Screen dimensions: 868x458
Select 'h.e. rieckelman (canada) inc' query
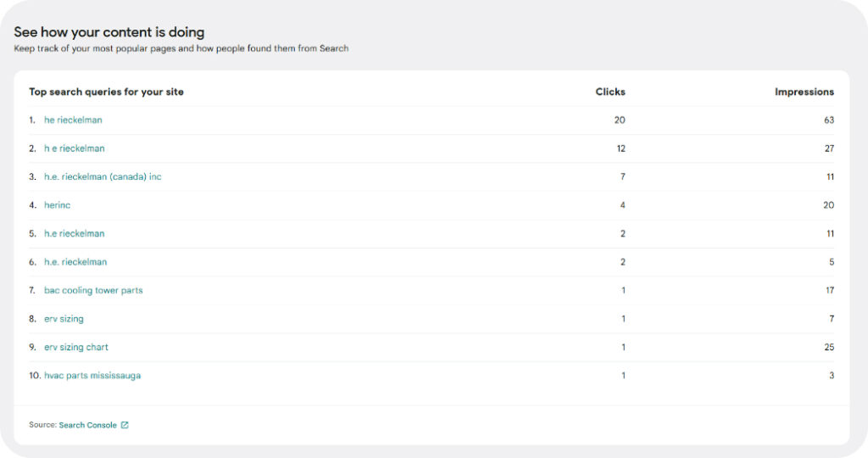pyautogui.click(x=103, y=176)
